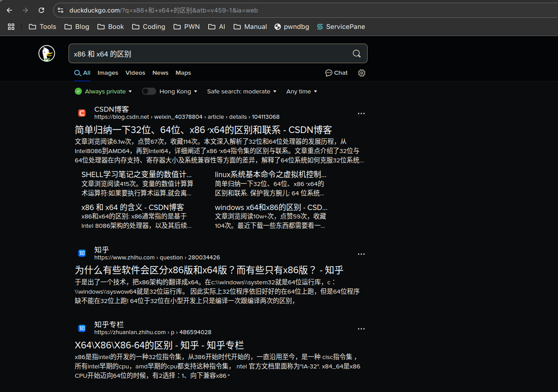Click the browser forward arrow
Viewport: 558px width, 392px height.
(x=25, y=10)
